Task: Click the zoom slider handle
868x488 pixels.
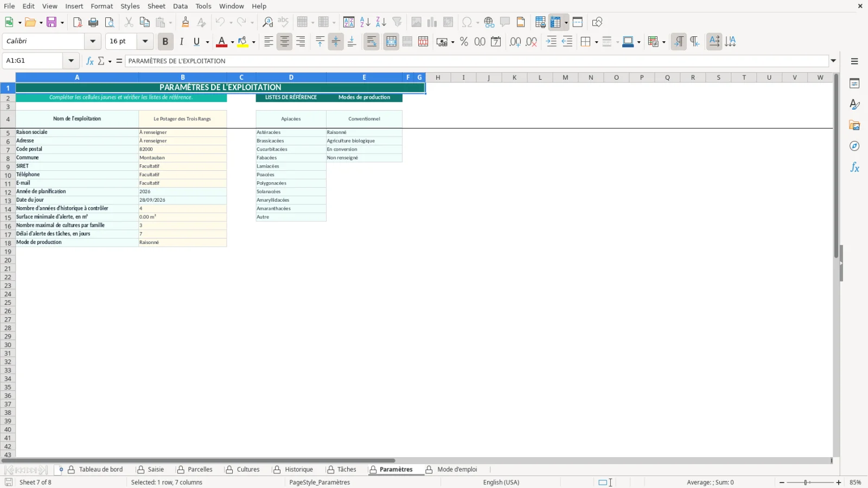Action: [x=807, y=483]
